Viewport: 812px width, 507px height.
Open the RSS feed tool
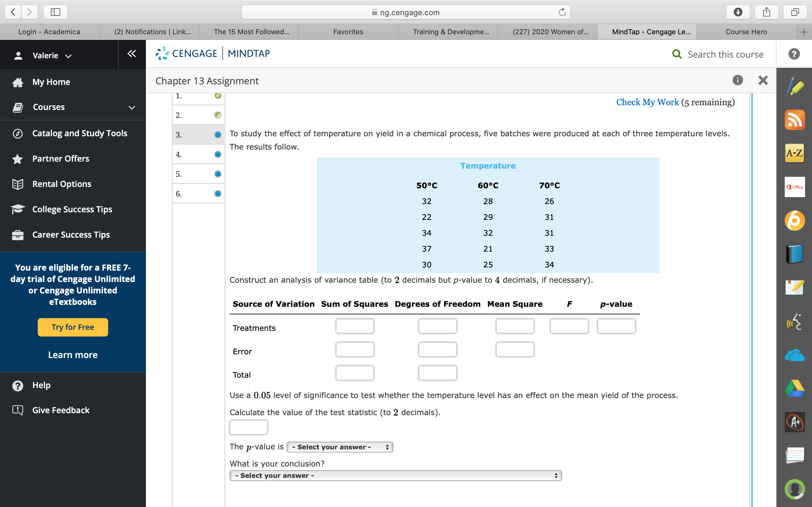795,120
